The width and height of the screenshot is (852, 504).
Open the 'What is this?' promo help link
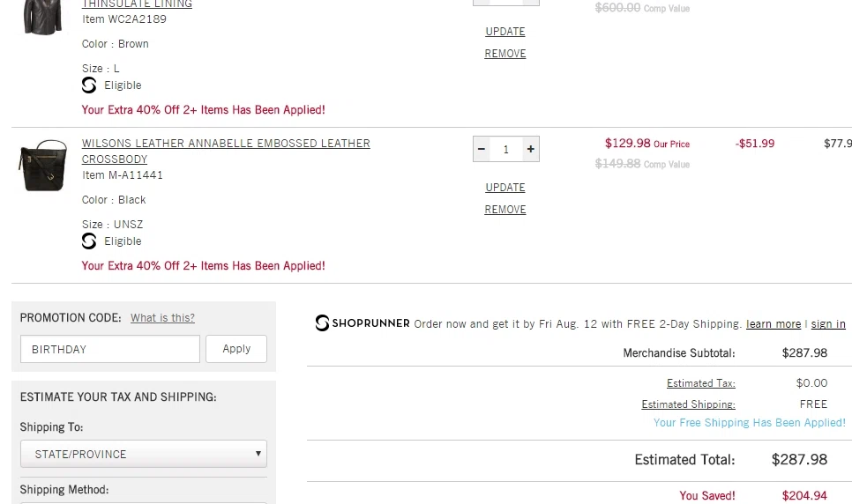(162, 318)
